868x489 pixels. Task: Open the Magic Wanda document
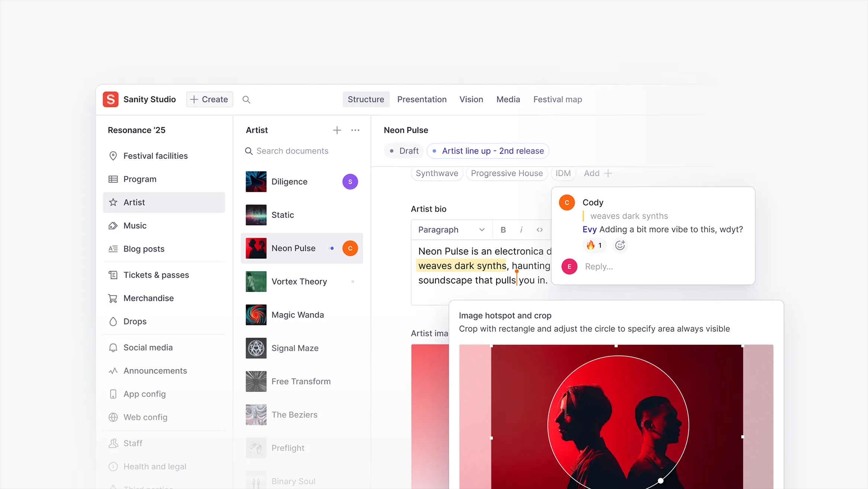[302, 315]
